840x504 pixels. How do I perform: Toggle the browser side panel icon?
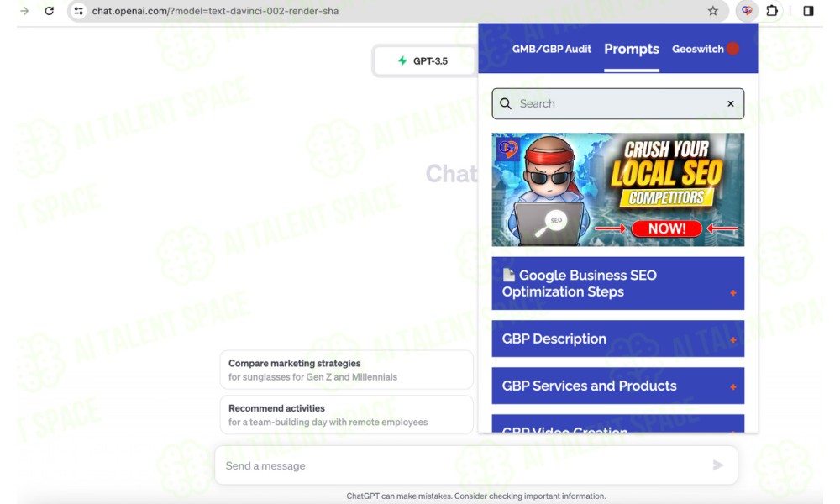[x=808, y=11]
